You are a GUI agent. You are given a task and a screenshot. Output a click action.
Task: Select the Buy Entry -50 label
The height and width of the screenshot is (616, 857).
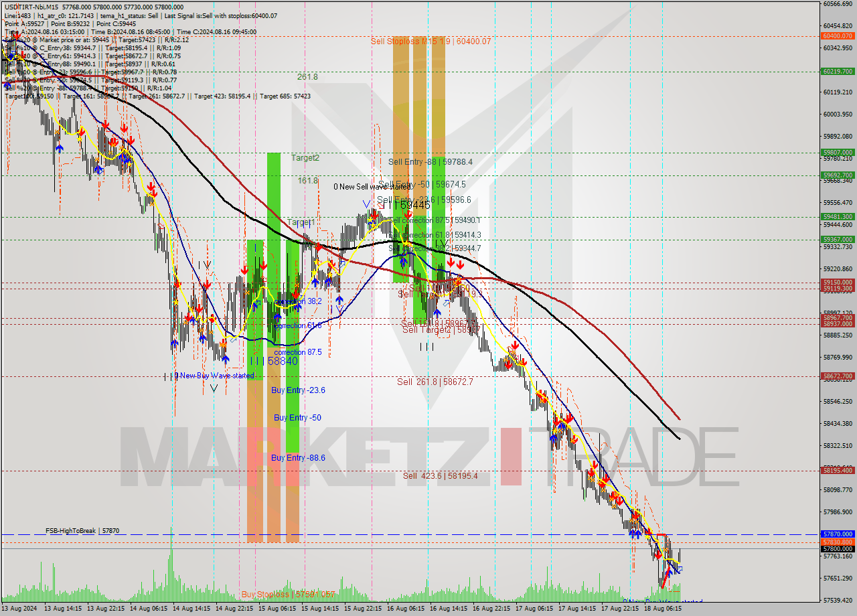coord(297,418)
